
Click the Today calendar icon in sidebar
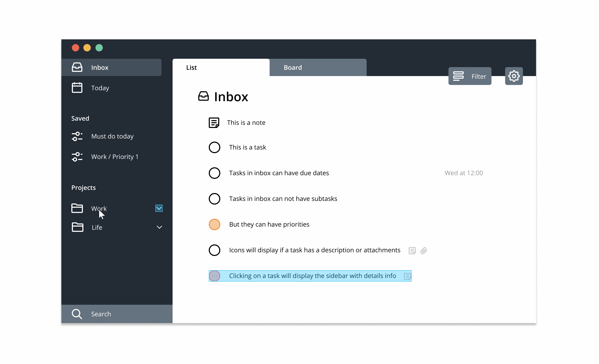[x=77, y=88]
